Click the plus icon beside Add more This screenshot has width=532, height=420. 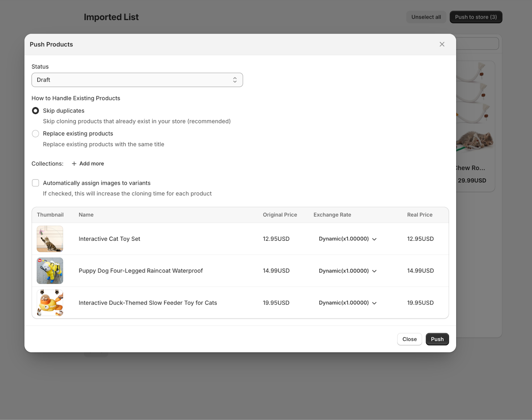[x=74, y=163]
